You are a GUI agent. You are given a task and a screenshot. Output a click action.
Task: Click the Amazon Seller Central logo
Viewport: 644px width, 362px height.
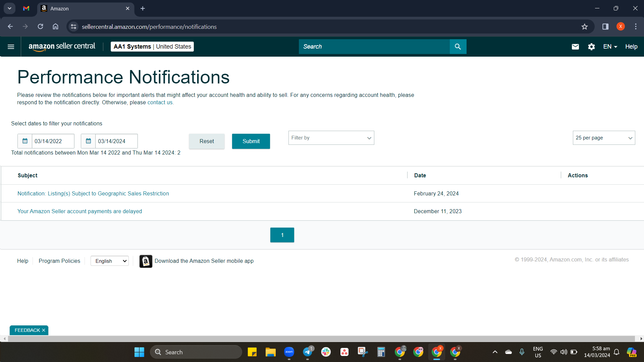(x=62, y=47)
